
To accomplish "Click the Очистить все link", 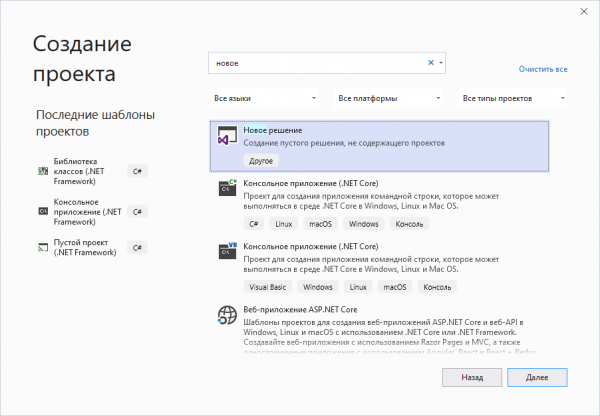I will pyautogui.click(x=543, y=69).
